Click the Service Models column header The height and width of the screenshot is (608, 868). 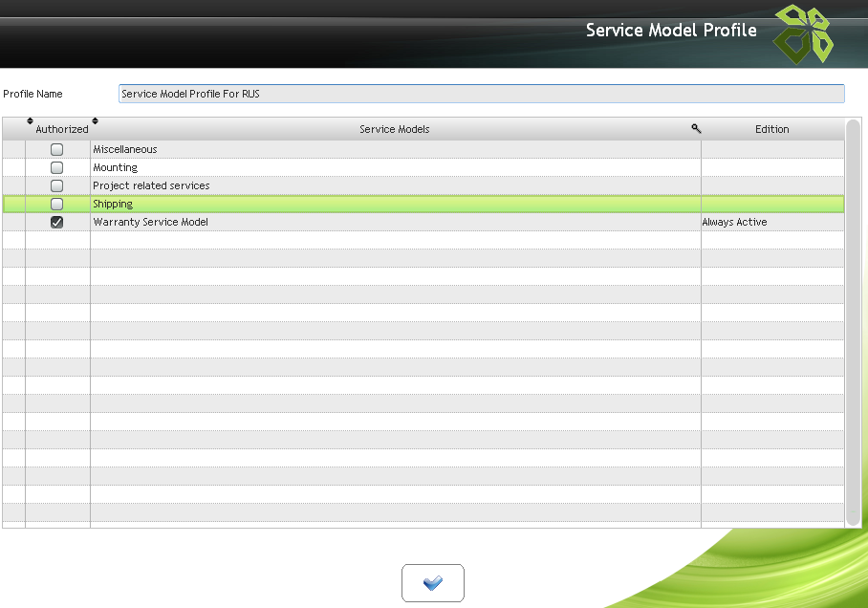coord(394,129)
